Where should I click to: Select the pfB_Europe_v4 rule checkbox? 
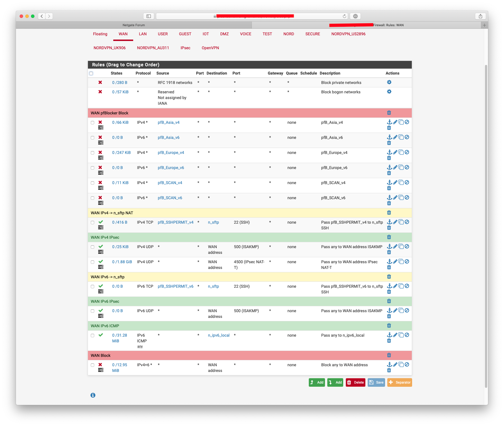pos(92,153)
